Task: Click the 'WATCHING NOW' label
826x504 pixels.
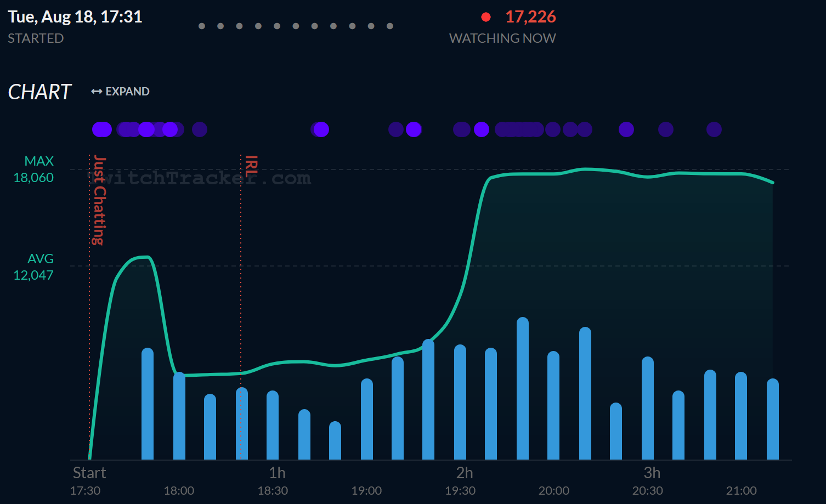Action: [502, 38]
